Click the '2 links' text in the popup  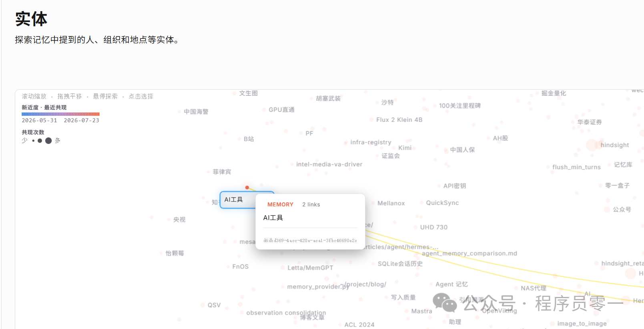(311, 204)
